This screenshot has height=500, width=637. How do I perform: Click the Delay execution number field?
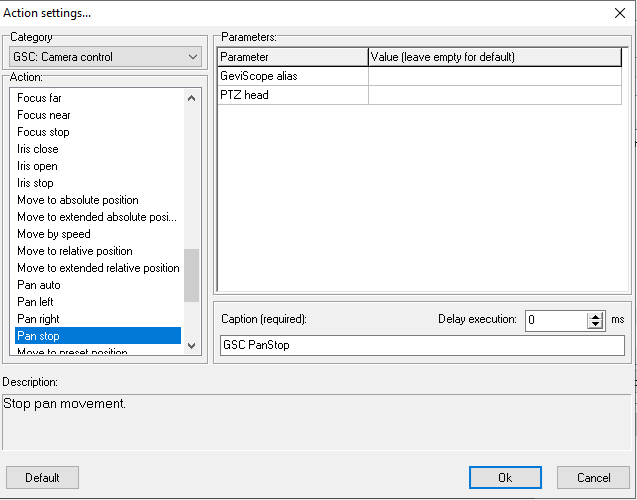555,320
